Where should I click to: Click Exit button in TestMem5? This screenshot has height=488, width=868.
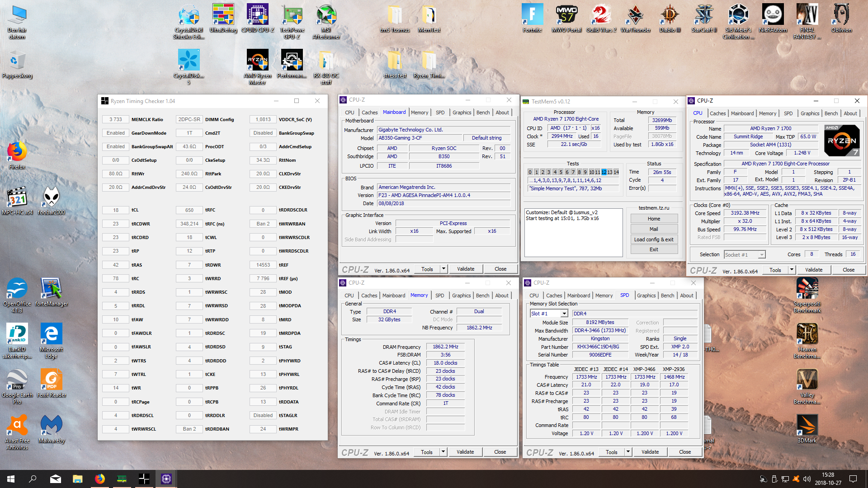point(654,249)
